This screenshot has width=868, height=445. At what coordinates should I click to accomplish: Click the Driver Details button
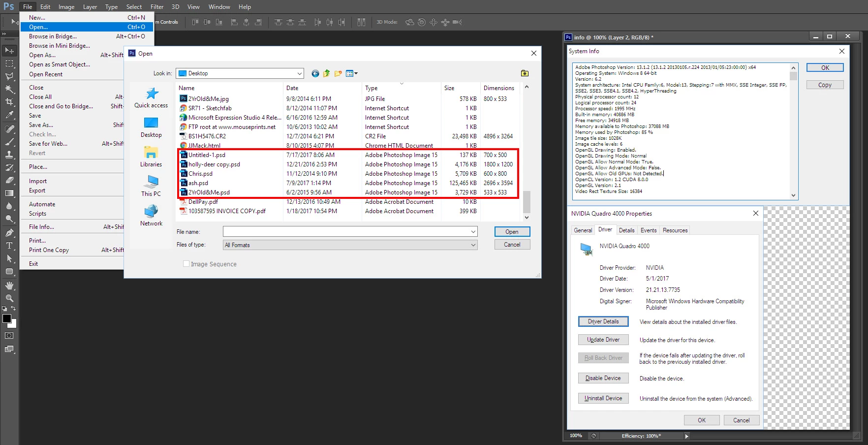(x=603, y=321)
